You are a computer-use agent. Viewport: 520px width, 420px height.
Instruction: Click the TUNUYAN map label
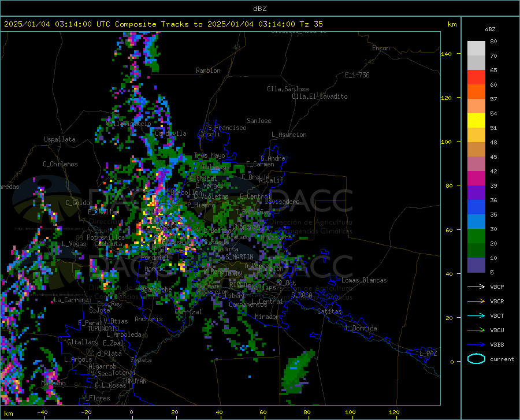tap(134, 381)
